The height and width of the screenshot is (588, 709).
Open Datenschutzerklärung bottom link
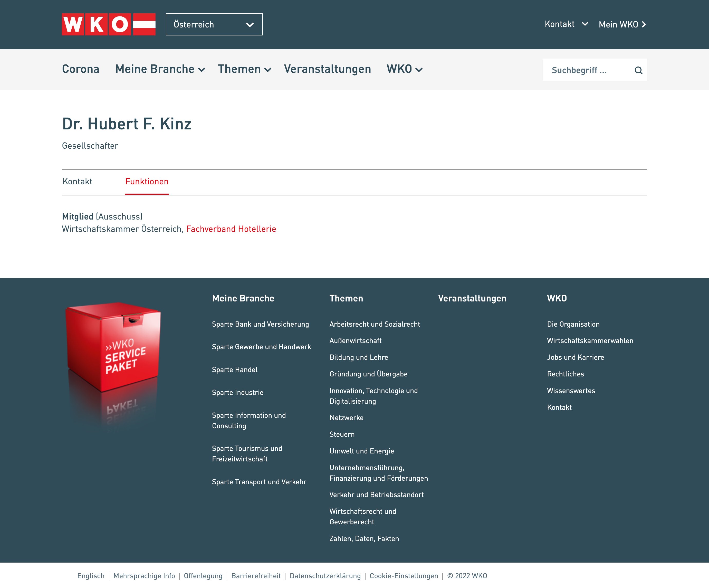(325, 576)
